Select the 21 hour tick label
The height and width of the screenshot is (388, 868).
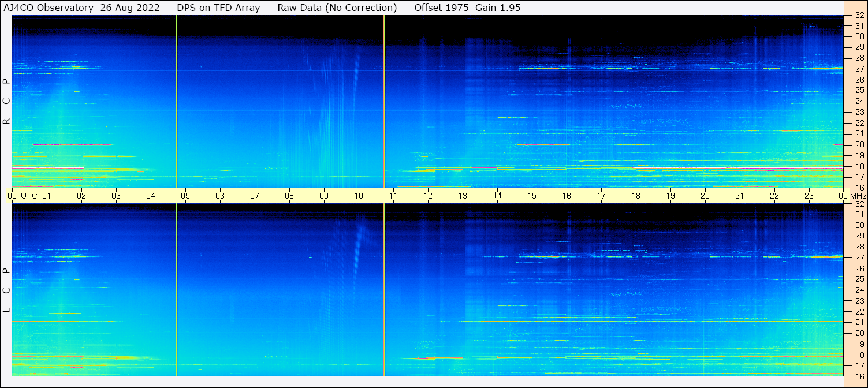740,196
